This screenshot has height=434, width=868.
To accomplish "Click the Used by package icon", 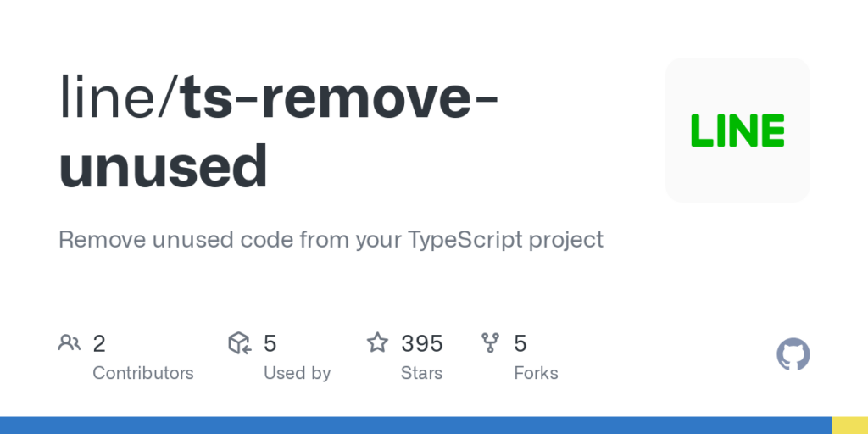I will coord(240,343).
